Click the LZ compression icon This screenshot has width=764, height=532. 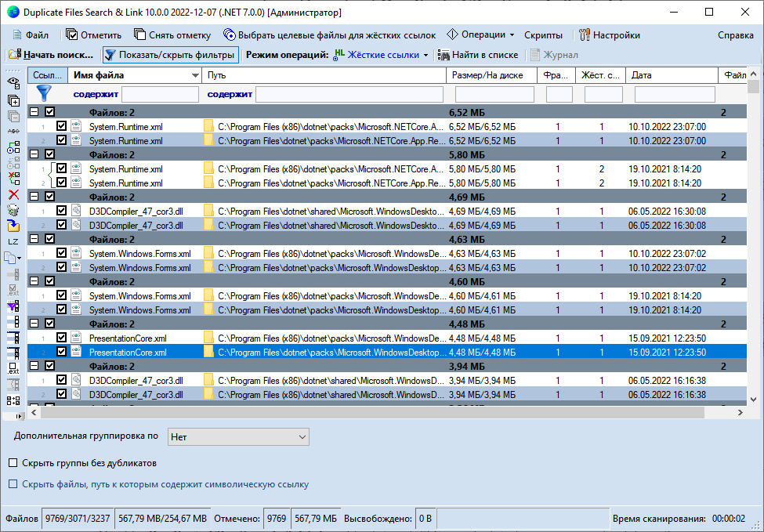pos(13,242)
